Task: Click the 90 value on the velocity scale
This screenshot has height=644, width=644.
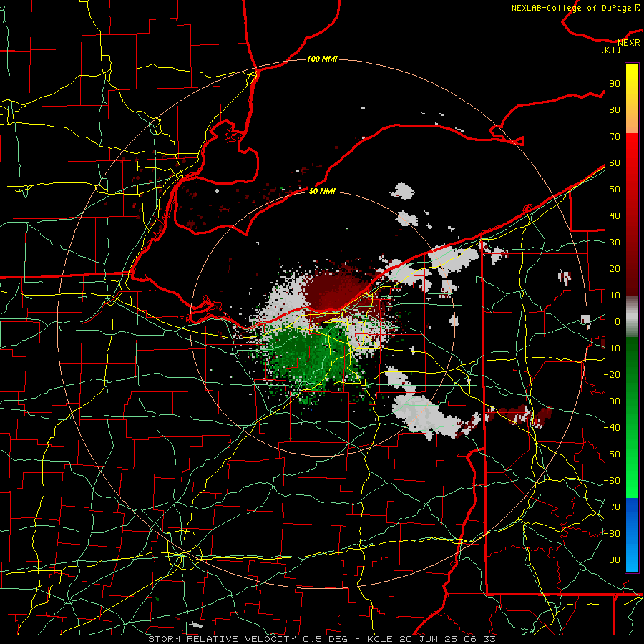Action: 615,84
